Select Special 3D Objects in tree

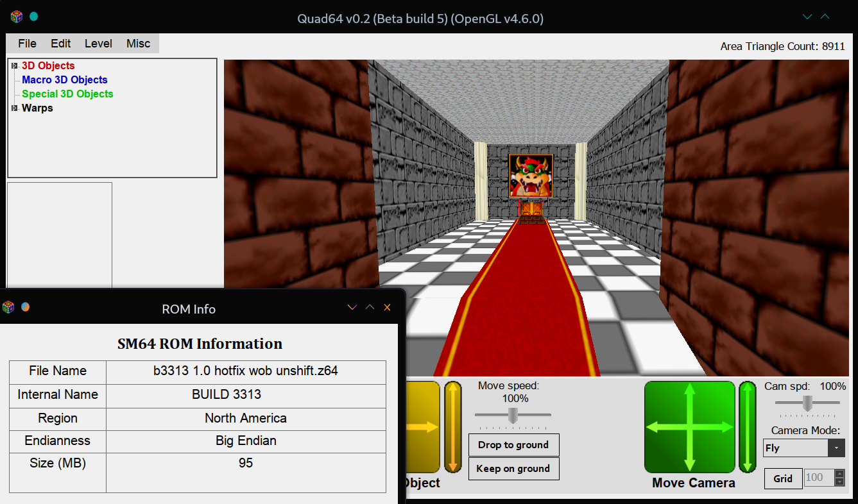[67, 94]
